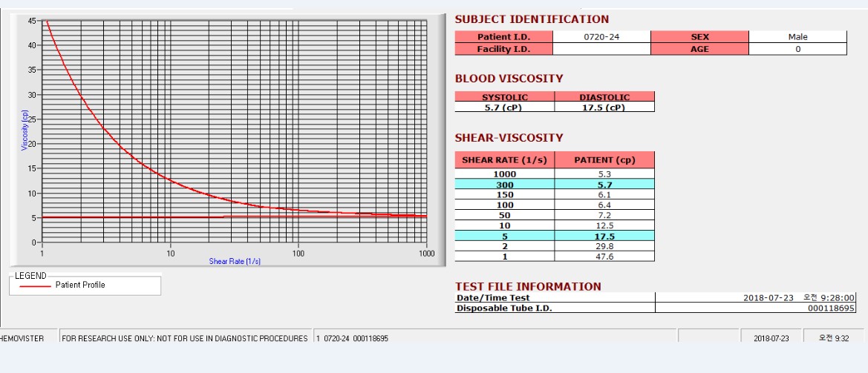Click the AGE value cell
Screen dimensions: 868x373
pos(797,49)
